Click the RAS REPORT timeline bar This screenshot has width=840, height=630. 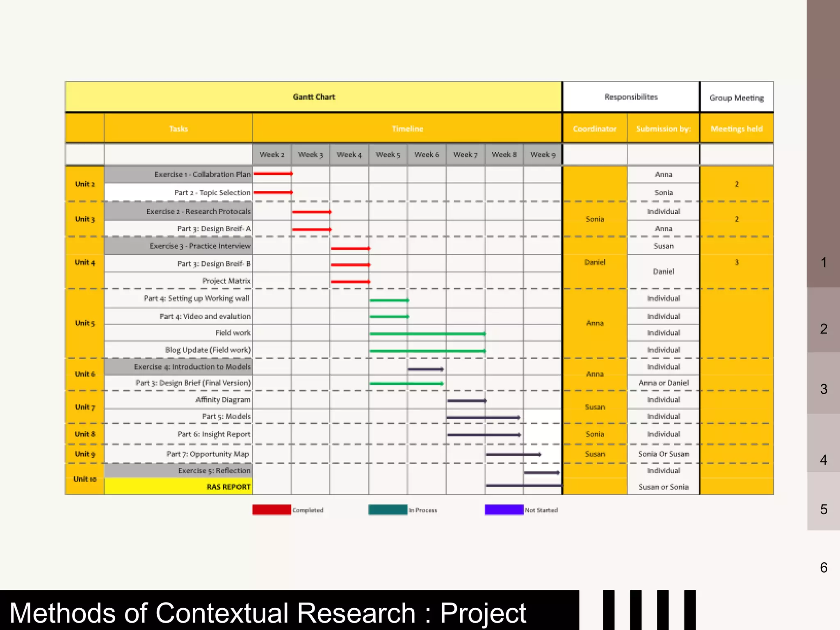pyautogui.click(x=524, y=486)
